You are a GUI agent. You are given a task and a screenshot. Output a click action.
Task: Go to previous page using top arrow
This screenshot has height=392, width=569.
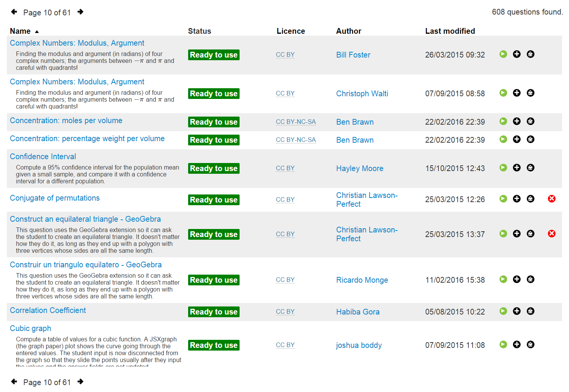14,12
